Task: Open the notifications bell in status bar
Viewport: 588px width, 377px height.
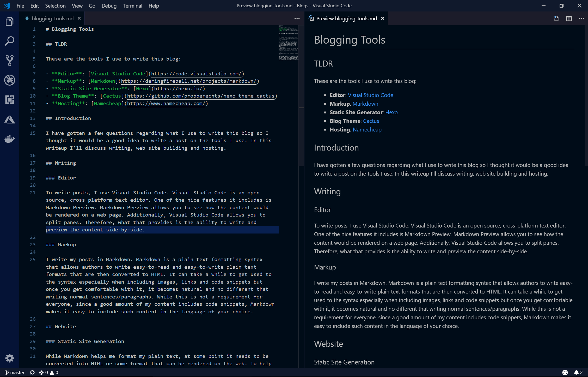Action: [x=576, y=373]
